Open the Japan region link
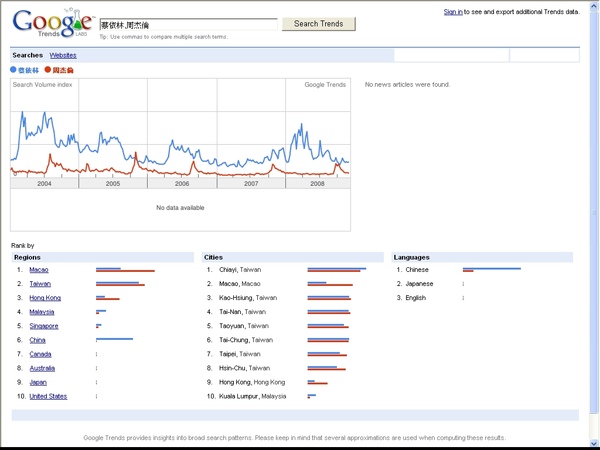This screenshot has width=600, height=450. 38,383
